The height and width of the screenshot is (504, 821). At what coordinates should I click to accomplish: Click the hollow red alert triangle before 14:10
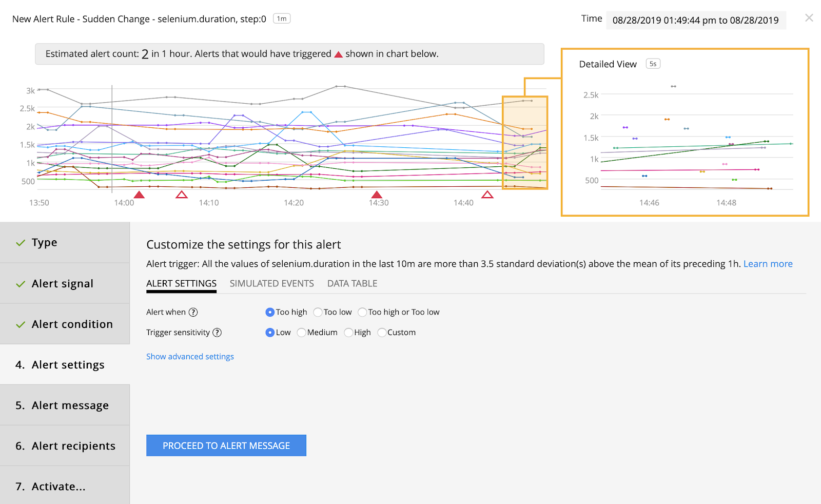point(182,195)
